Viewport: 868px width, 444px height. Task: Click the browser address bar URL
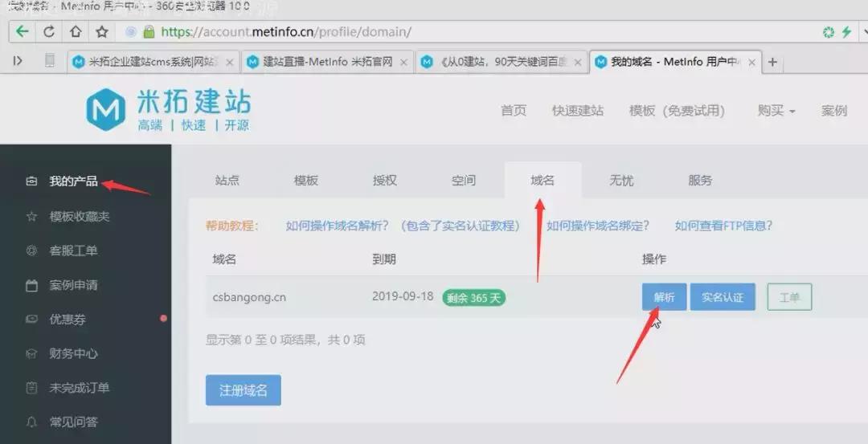click(286, 32)
